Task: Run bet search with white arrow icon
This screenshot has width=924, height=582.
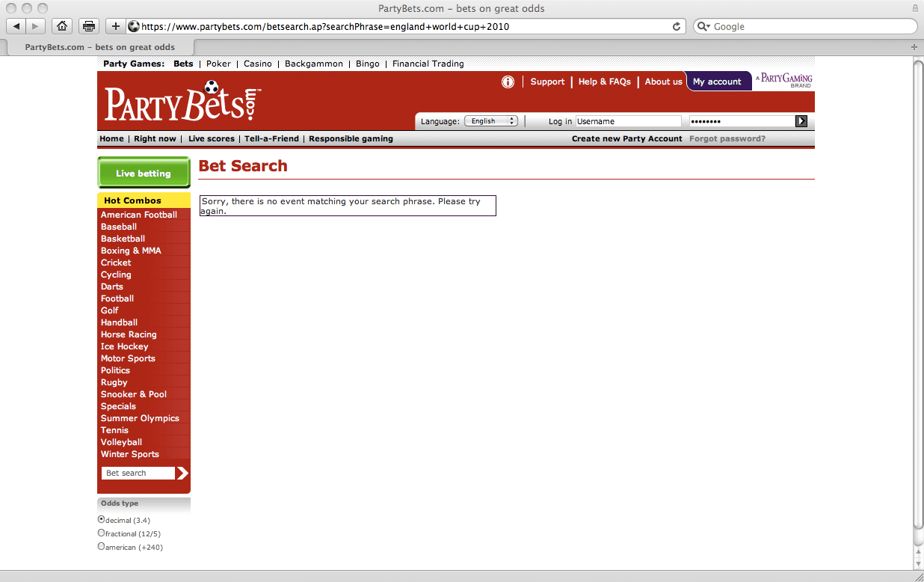Action: 182,473
